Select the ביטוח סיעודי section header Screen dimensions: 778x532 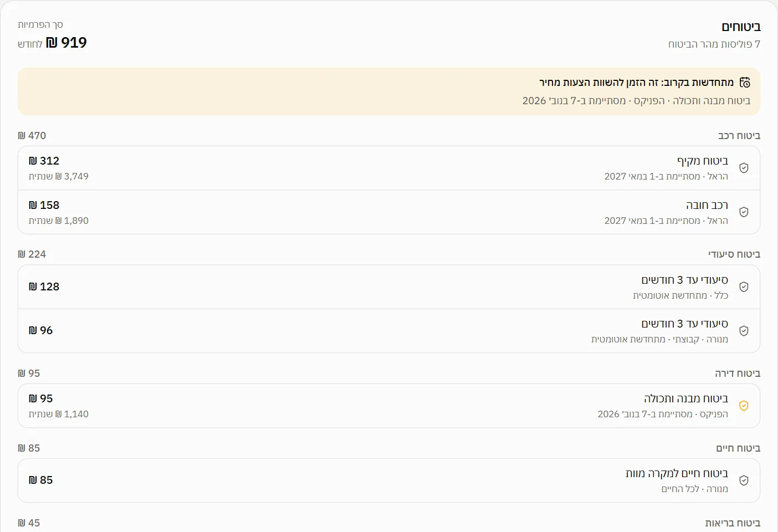click(734, 254)
